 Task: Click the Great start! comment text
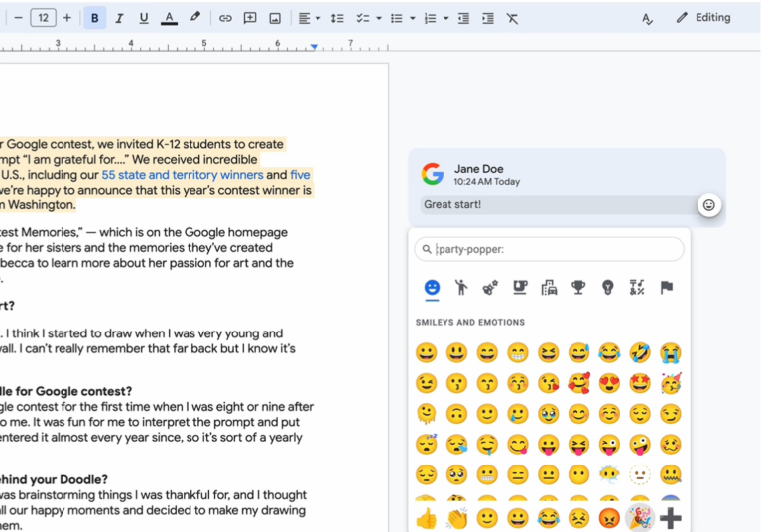[x=452, y=204]
